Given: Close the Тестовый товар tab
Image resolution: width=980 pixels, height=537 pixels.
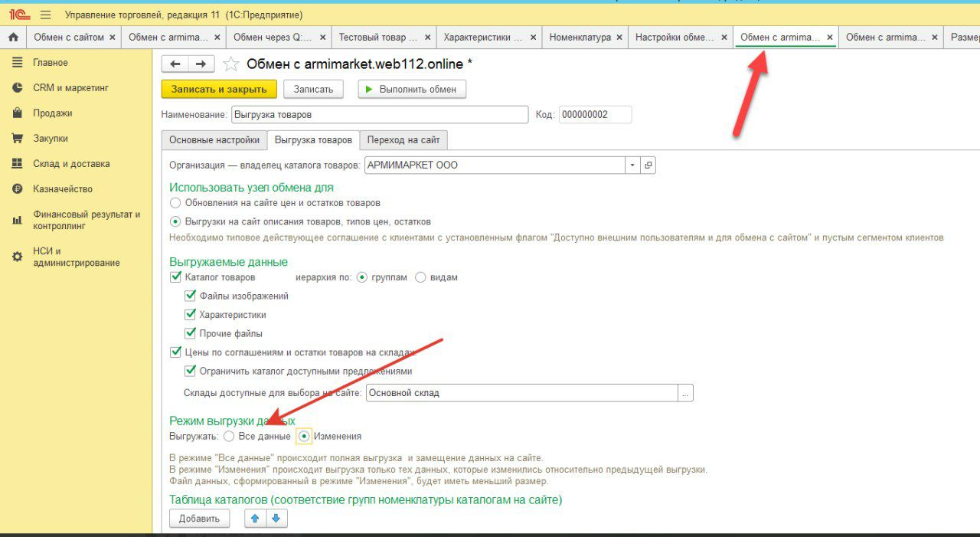Looking at the screenshot, I should pos(427,37).
